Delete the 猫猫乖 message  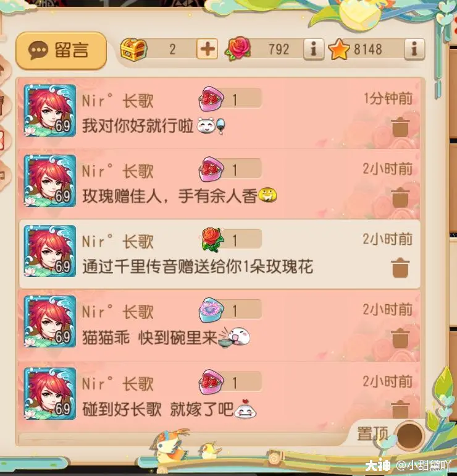point(400,338)
